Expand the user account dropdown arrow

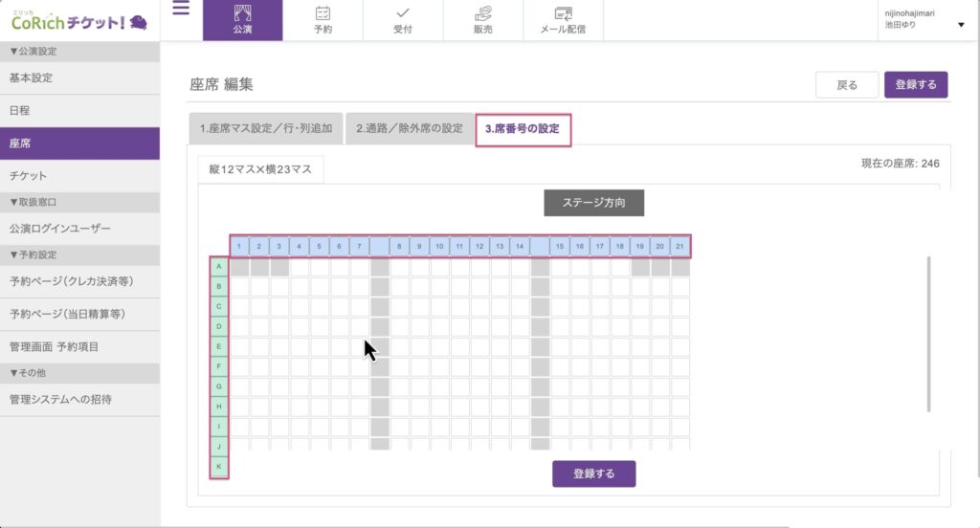coord(961,25)
